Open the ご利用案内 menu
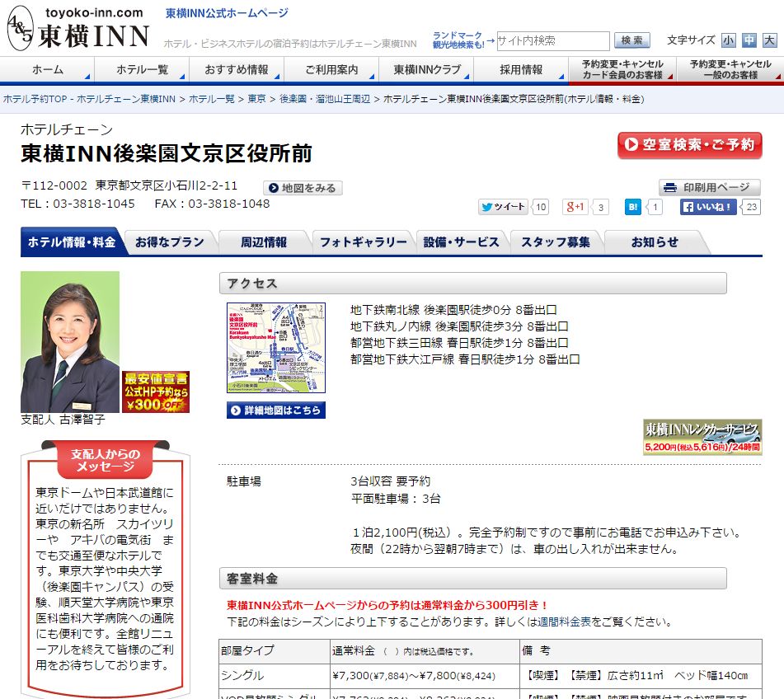The height and width of the screenshot is (699, 784). click(331, 69)
